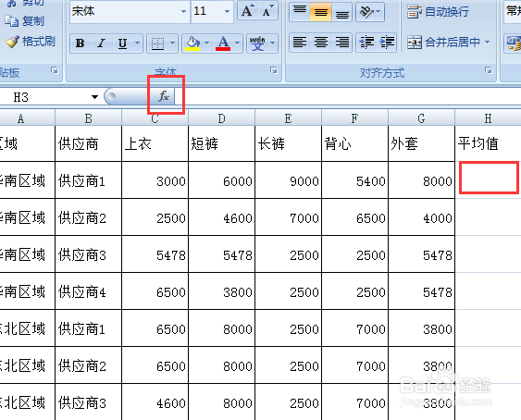
Task: Decrease indent
Action: (366, 43)
